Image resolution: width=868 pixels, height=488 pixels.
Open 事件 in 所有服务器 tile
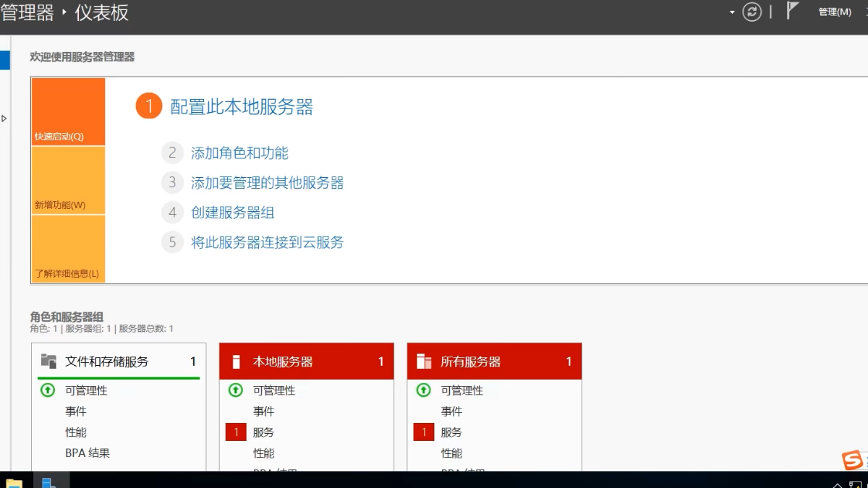[452, 411]
